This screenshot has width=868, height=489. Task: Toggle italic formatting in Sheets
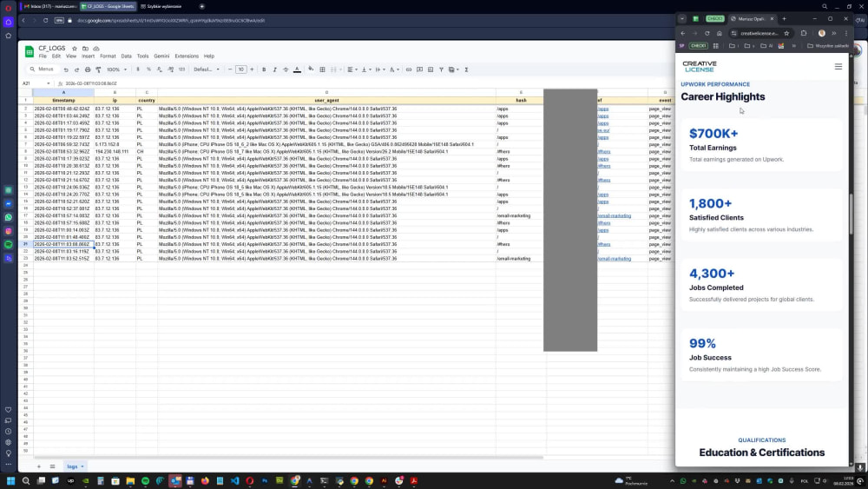tap(274, 69)
